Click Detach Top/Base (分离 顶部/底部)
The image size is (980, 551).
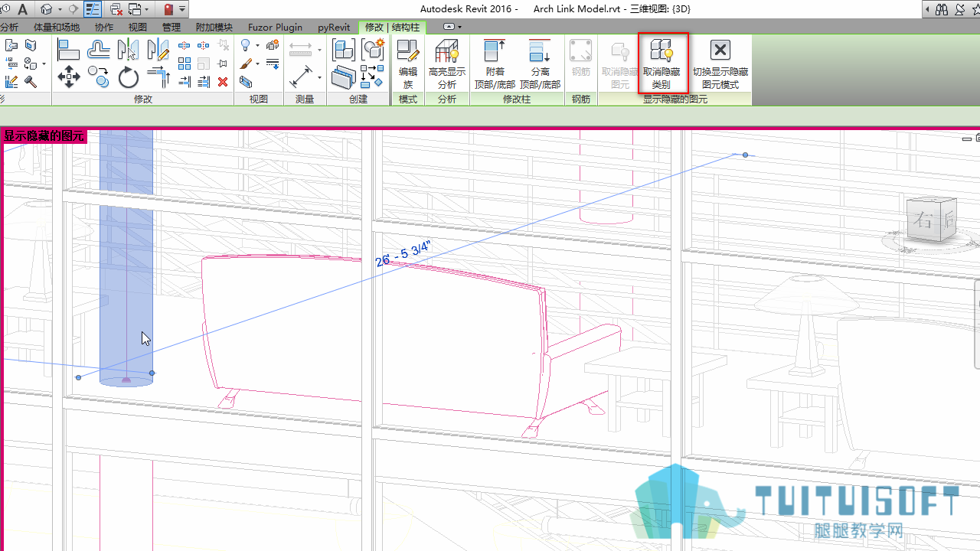click(540, 64)
